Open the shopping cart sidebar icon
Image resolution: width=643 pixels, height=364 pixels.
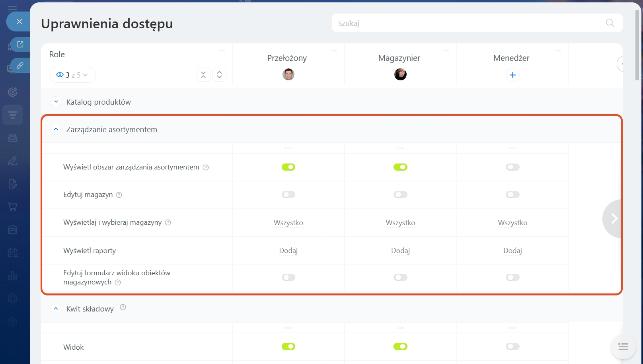point(13,207)
